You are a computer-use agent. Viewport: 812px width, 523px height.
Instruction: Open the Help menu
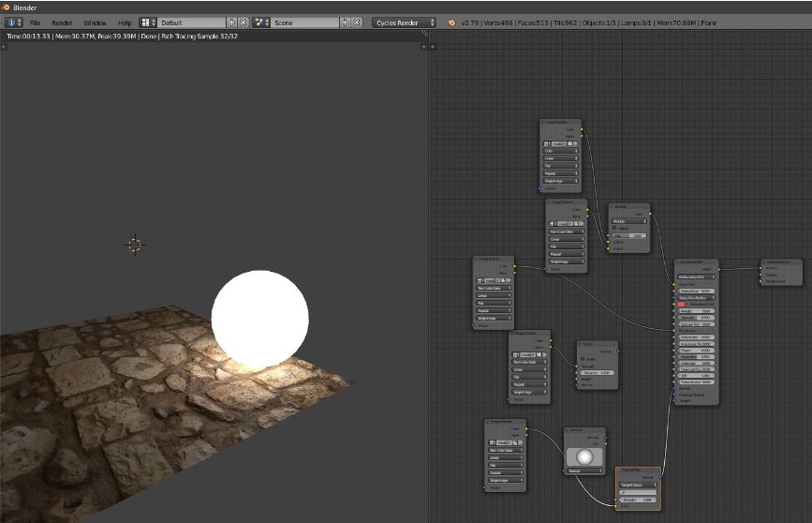coord(125,22)
